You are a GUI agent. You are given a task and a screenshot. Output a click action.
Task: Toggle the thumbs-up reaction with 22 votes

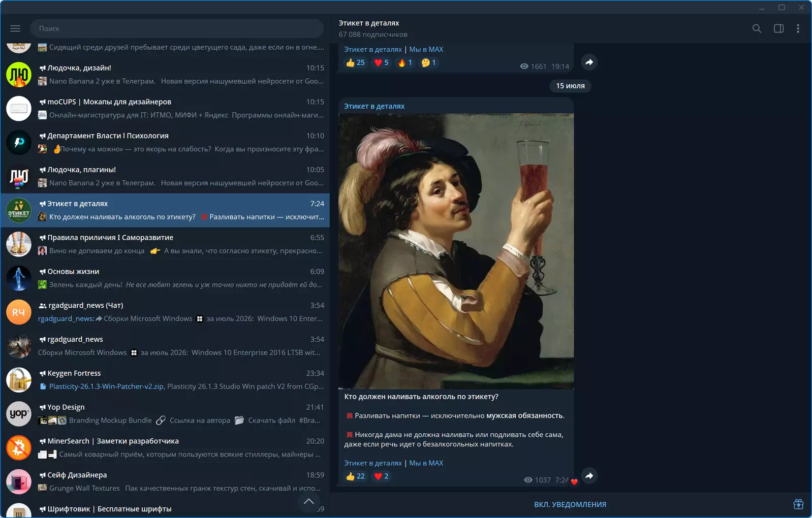355,476
